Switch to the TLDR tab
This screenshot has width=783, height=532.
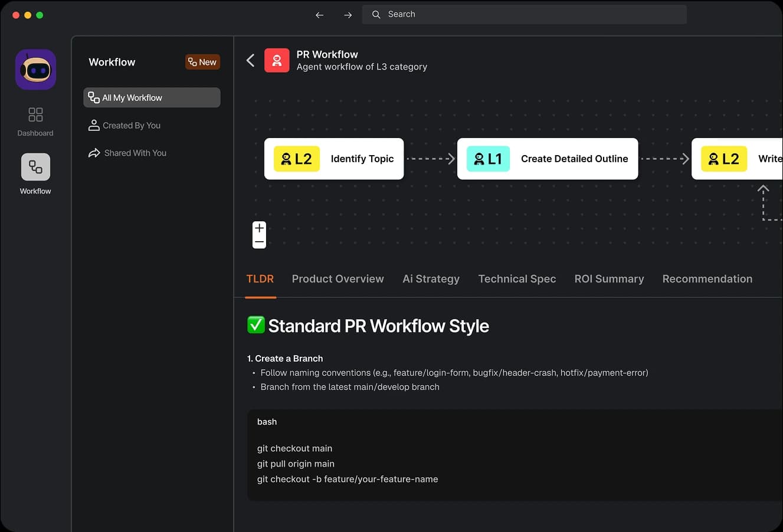260,279
